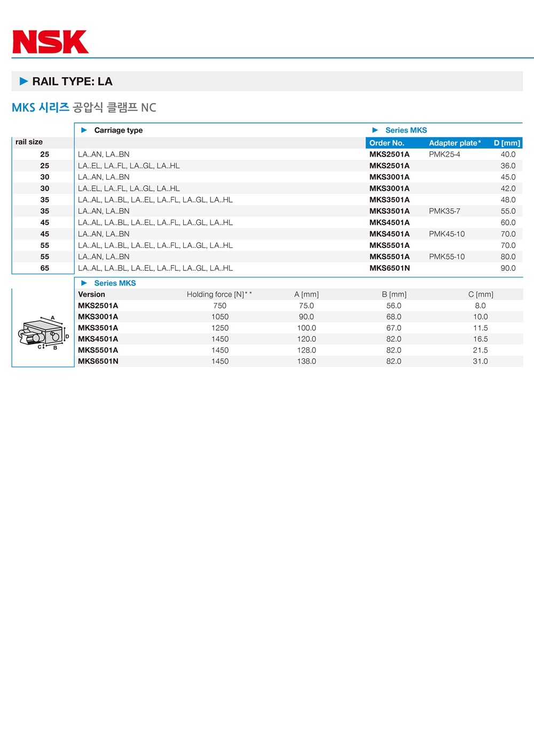534x756 pixels.
Task: Click the C value "16.5"
Action: 481,339
